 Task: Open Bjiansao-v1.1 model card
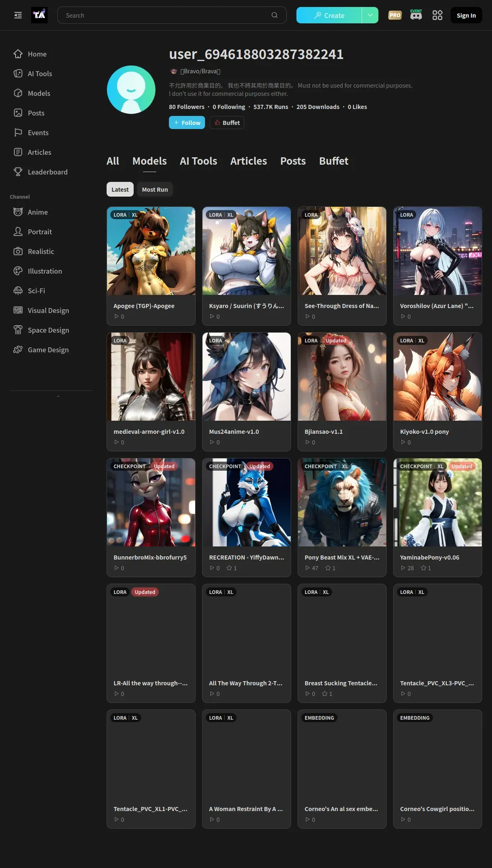pyautogui.click(x=342, y=392)
